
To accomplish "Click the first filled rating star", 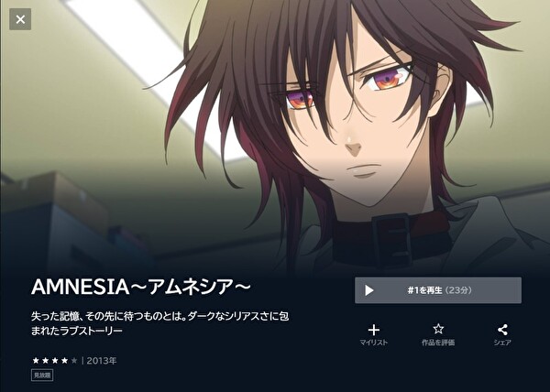I will [x=36, y=360].
